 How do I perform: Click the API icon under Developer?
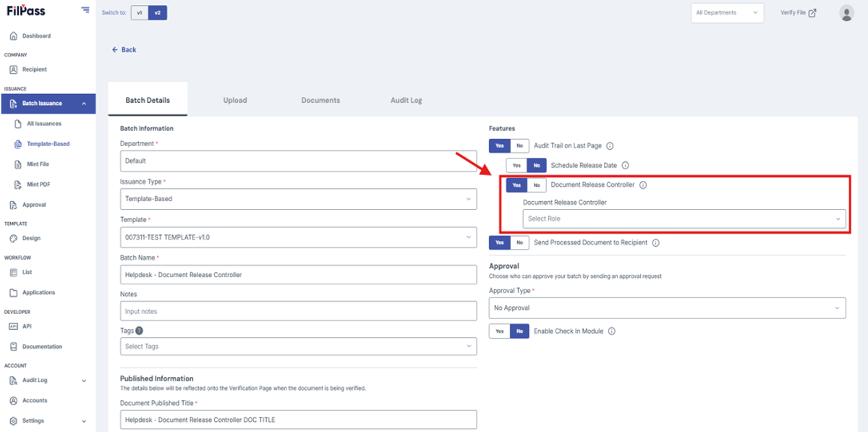[x=14, y=326]
